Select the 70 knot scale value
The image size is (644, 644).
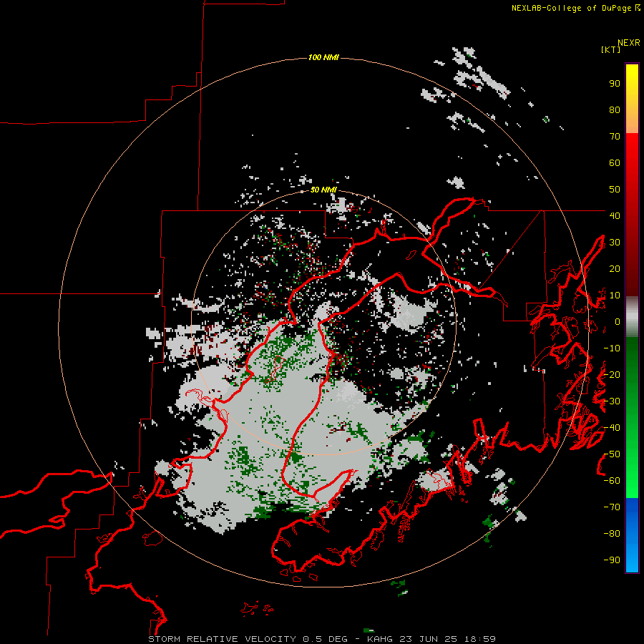[x=615, y=137]
